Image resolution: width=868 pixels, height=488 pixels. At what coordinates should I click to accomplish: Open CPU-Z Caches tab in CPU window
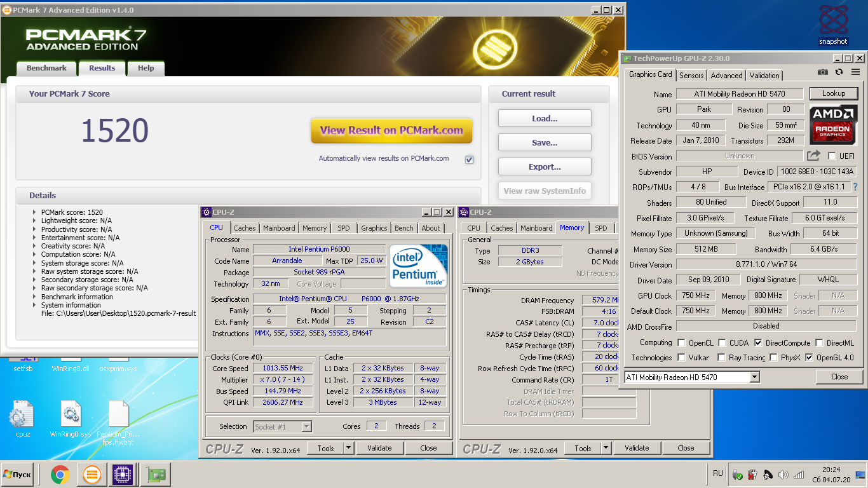(x=245, y=228)
